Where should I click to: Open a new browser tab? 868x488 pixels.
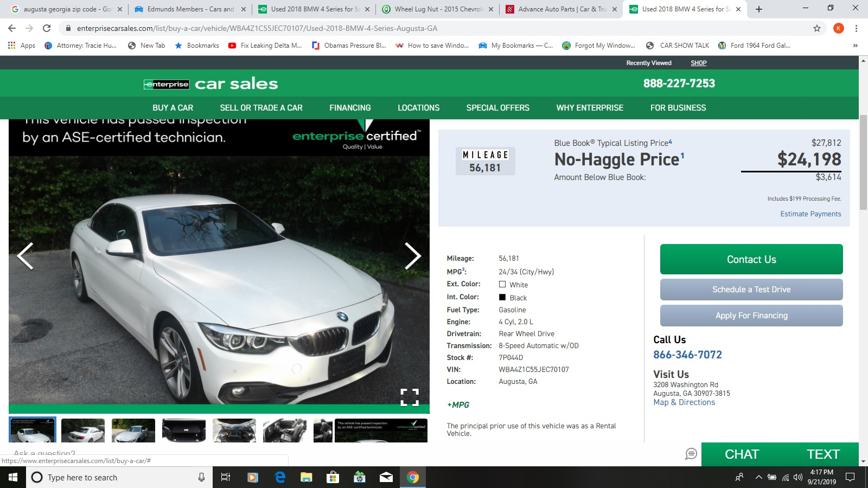(759, 9)
